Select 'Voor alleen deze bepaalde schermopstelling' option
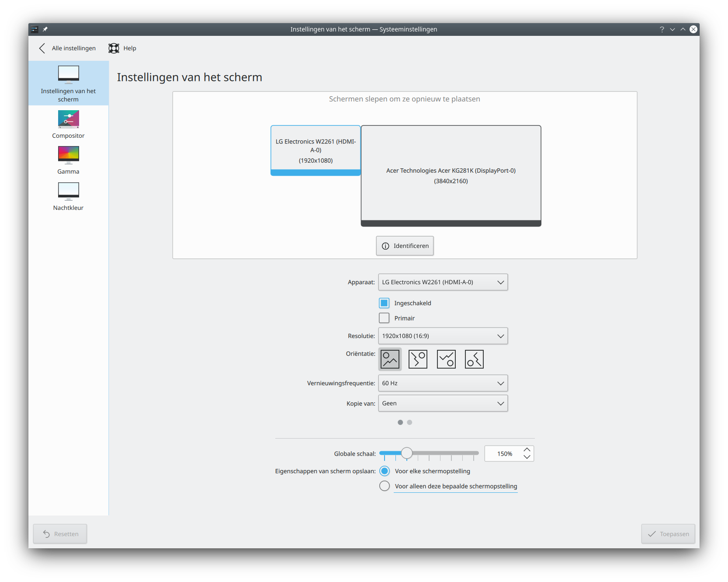The height and width of the screenshot is (582, 728). (x=385, y=486)
